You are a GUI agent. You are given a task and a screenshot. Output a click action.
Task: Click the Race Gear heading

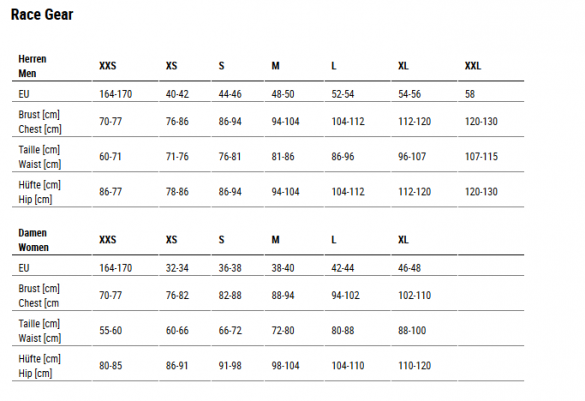click(42, 15)
